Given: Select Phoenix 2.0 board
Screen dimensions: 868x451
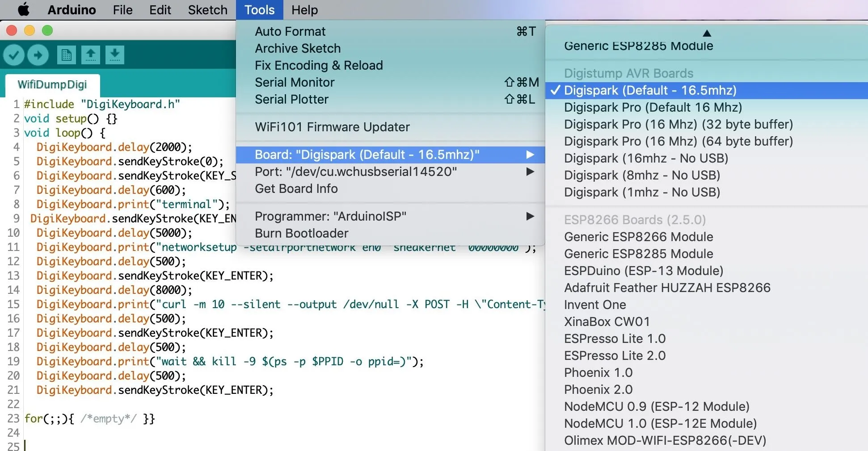Looking at the screenshot, I should (x=707, y=389).
